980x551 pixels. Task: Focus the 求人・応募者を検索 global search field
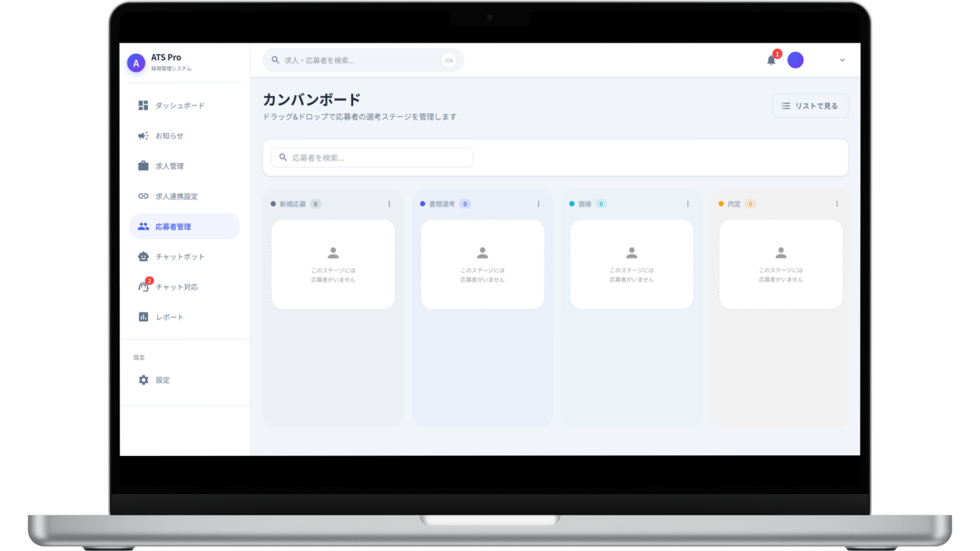363,60
